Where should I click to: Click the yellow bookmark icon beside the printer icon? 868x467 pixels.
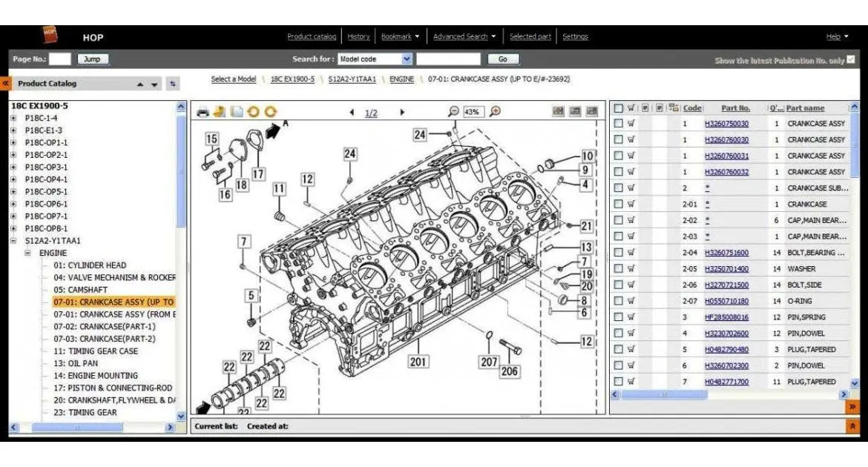click(220, 112)
